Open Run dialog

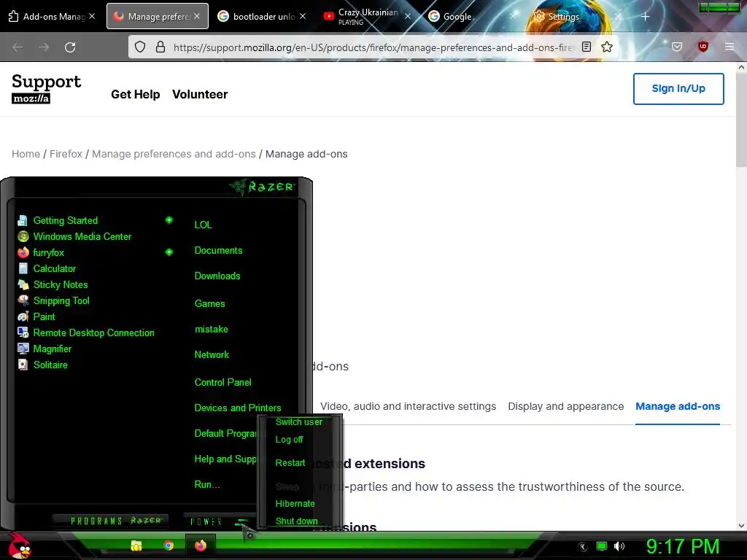coord(206,485)
